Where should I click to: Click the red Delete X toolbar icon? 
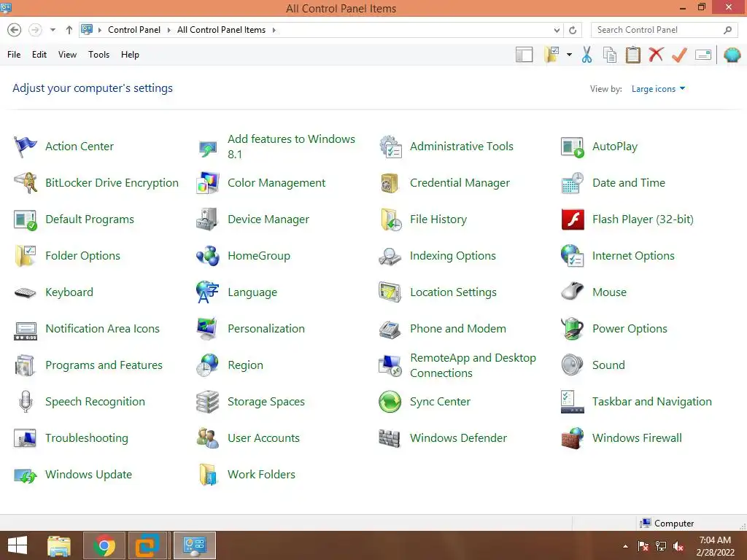656,55
